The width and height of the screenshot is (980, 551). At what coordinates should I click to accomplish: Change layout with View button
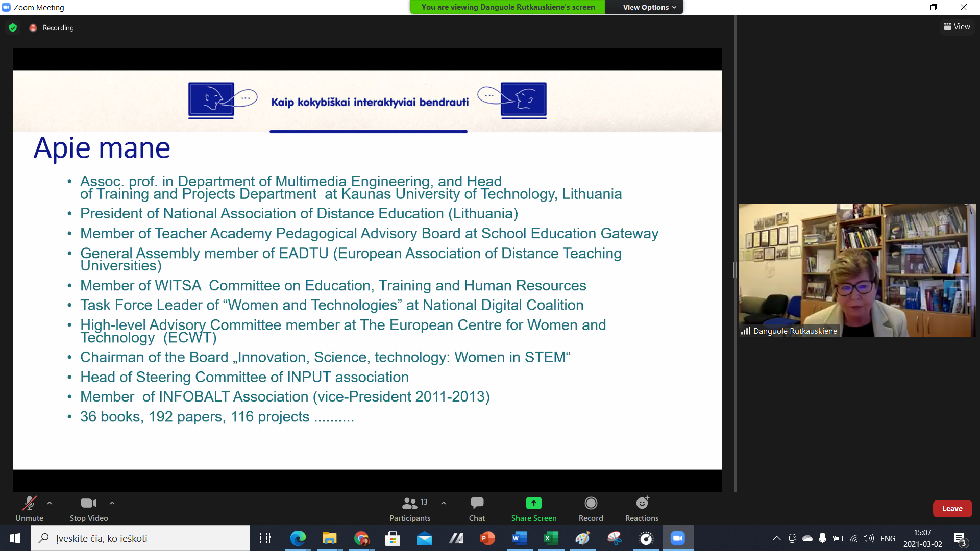coord(957,27)
